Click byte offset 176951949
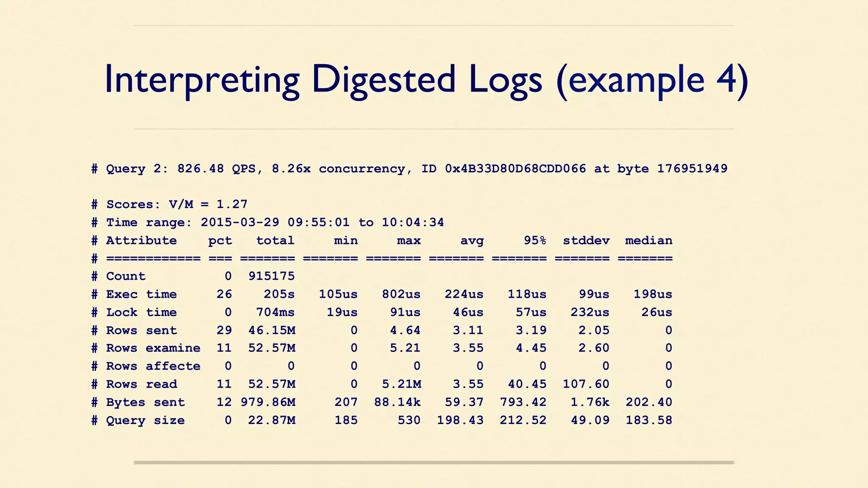The width and height of the screenshot is (868, 488). coord(692,169)
